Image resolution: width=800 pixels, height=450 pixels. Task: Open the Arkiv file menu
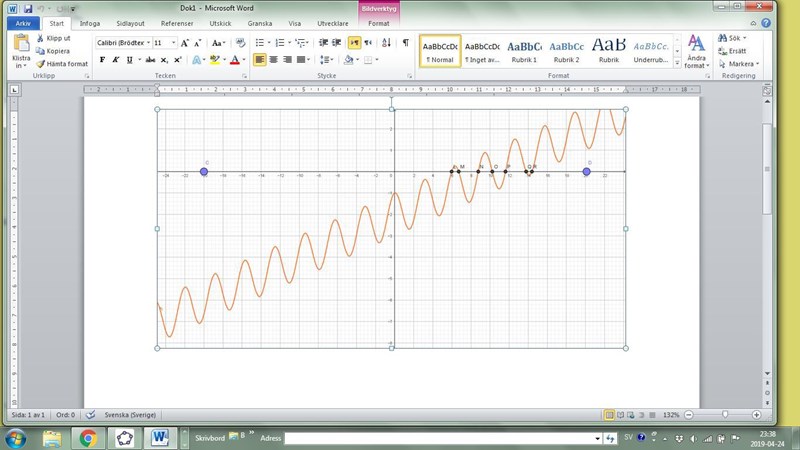(23, 22)
